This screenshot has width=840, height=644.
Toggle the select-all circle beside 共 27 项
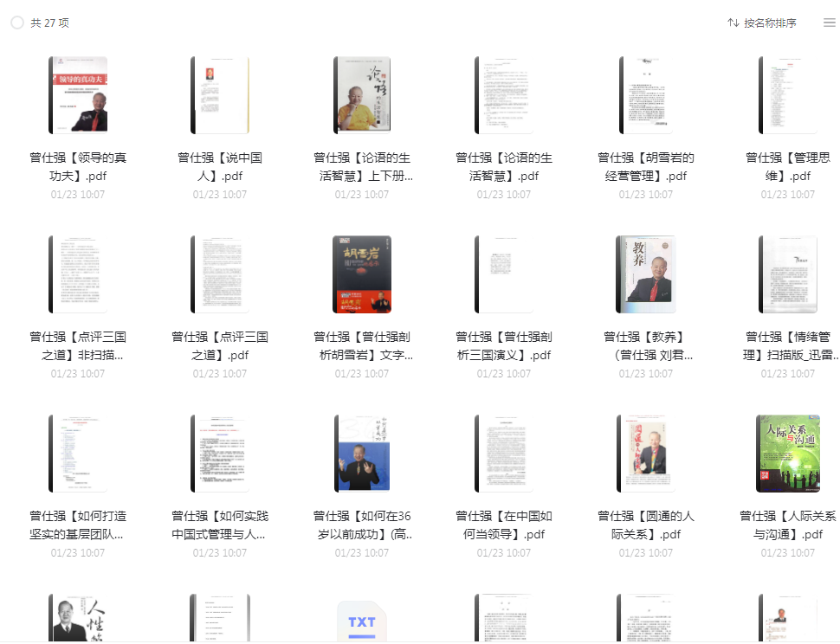17,23
